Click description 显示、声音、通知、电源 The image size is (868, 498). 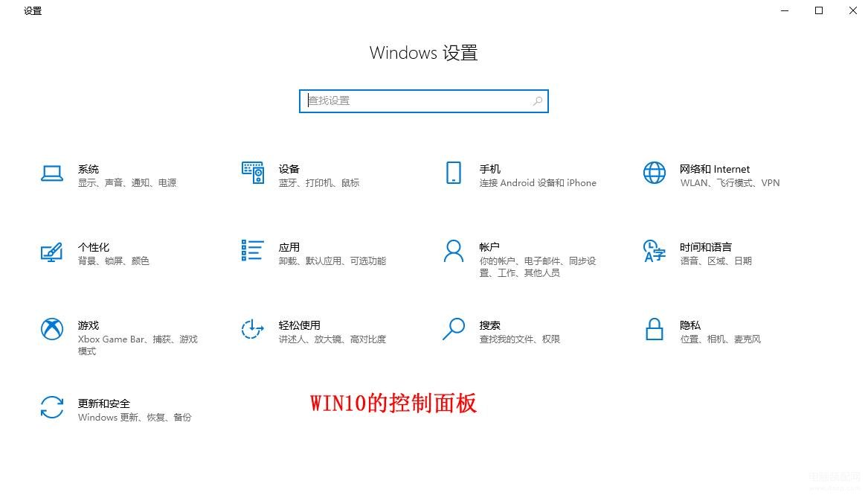click(x=127, y=183)
